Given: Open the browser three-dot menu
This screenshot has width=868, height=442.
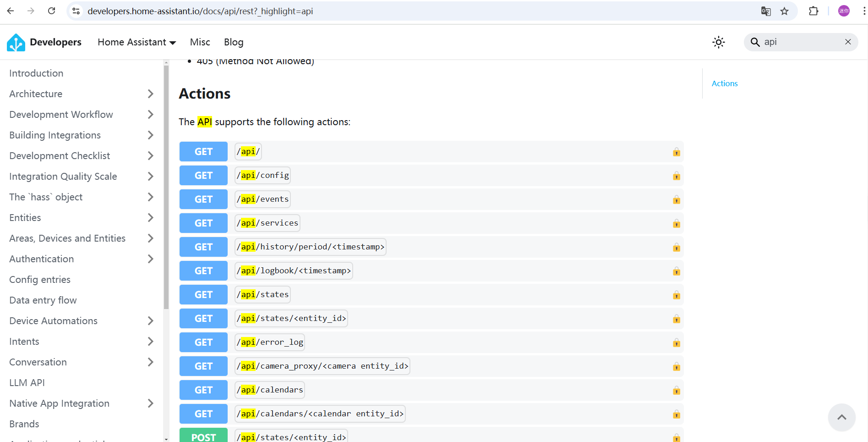Looking at the screenshot, I should [864, 11].
